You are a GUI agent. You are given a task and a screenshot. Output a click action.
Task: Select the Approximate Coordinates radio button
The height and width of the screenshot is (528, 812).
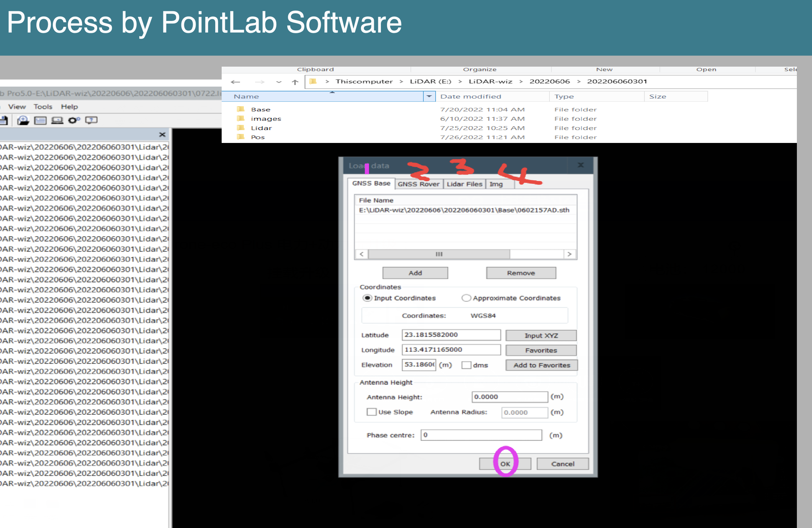pos(466,298)
